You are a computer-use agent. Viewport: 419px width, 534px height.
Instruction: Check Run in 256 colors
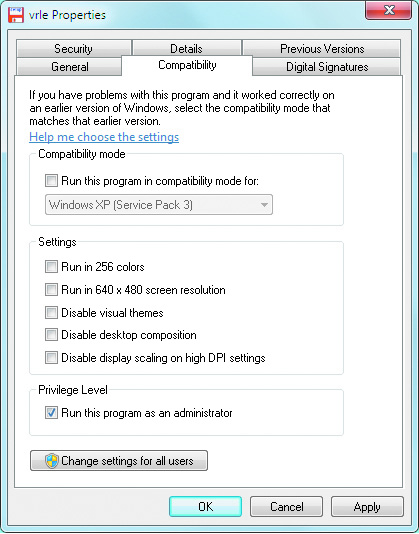[51, 267]
